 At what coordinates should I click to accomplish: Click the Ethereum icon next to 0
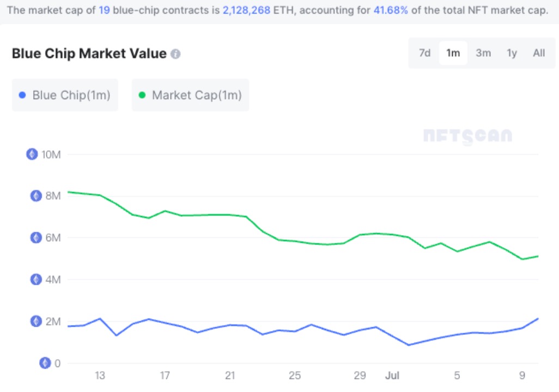45,363
